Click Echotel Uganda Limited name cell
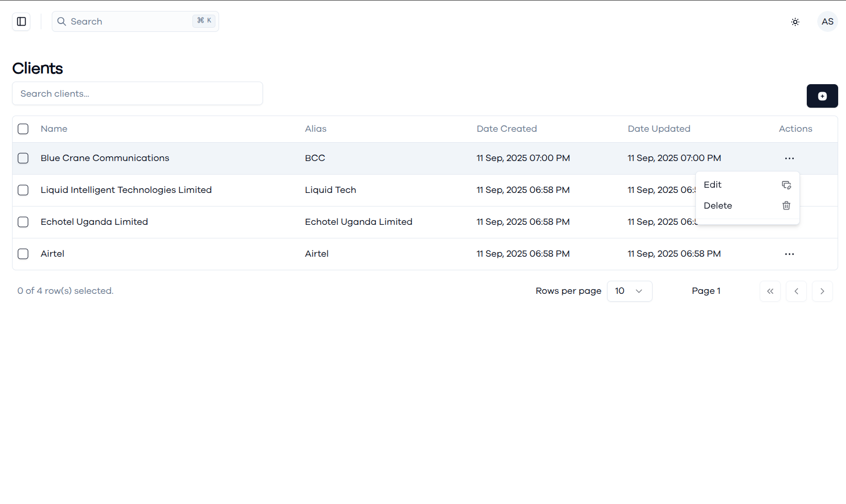This screenshot has width=846, height=504. pyautogui.click(x=94, y=222)
